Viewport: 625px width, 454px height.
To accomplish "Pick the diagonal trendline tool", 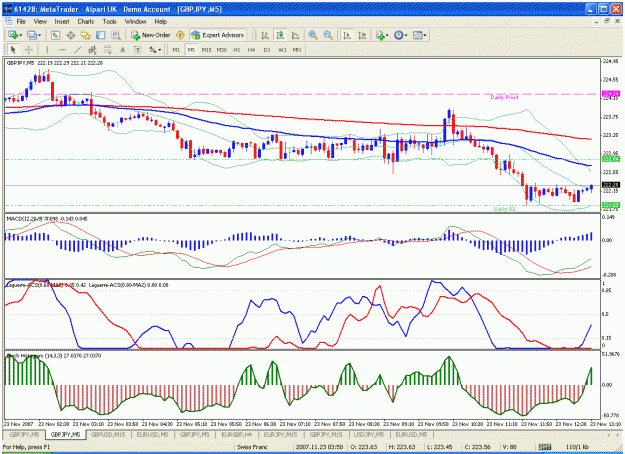I will coord(77,50).
